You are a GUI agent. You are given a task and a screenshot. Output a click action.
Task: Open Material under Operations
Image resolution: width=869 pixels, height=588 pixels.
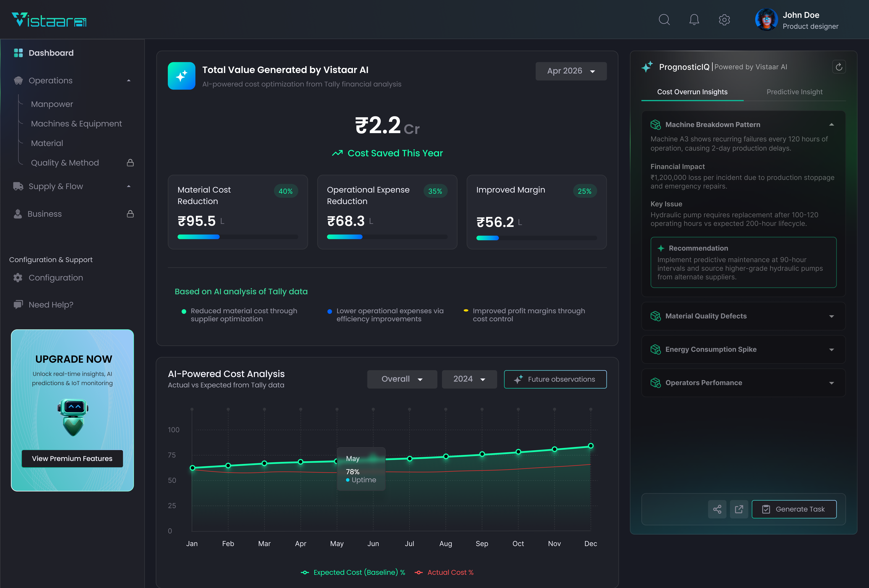tap(47, 143)
